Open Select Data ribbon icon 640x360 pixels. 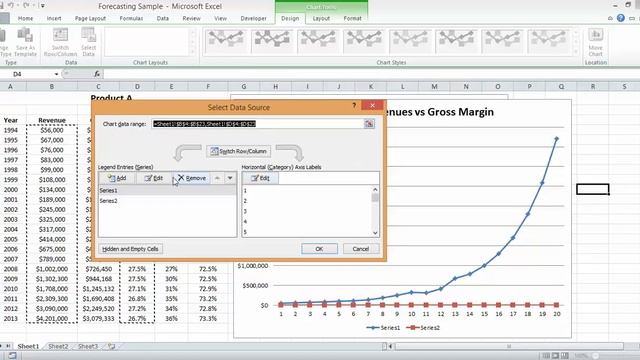[88, 42]
